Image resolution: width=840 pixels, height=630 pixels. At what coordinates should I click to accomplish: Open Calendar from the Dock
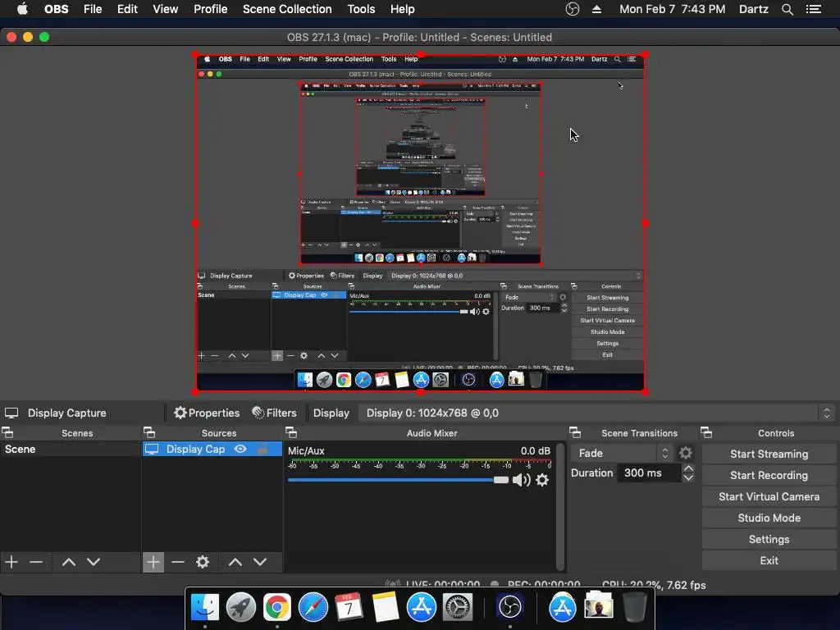tap(349, 607)
